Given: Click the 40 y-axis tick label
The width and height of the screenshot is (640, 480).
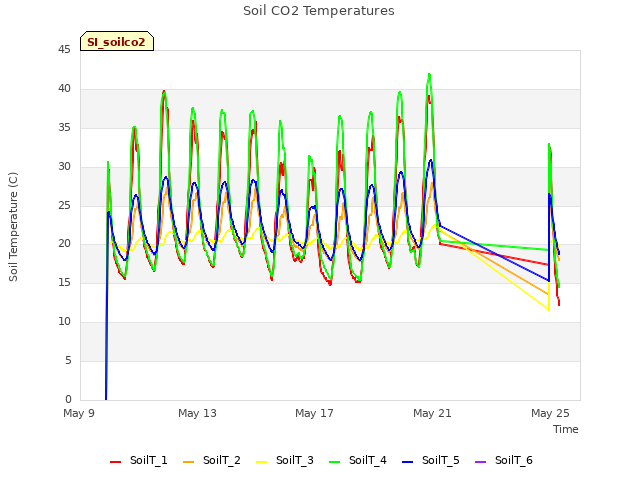Looking at the screenshot, I should point(64,89).
